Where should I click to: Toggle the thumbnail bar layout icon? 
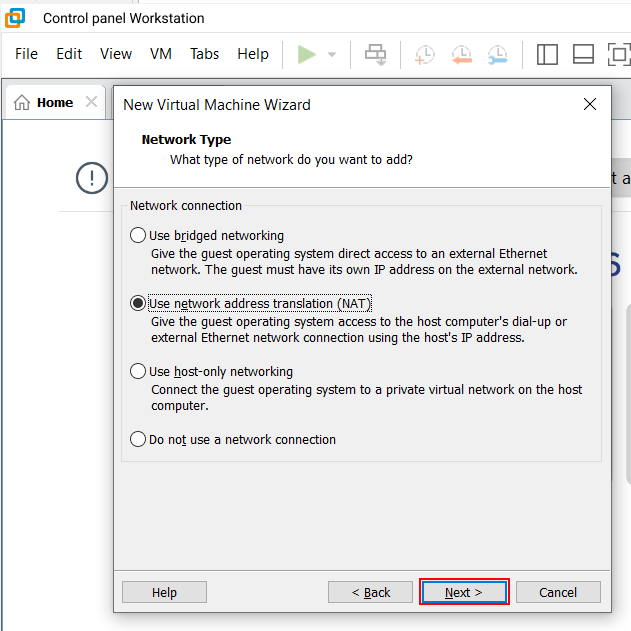pos(584,54)
